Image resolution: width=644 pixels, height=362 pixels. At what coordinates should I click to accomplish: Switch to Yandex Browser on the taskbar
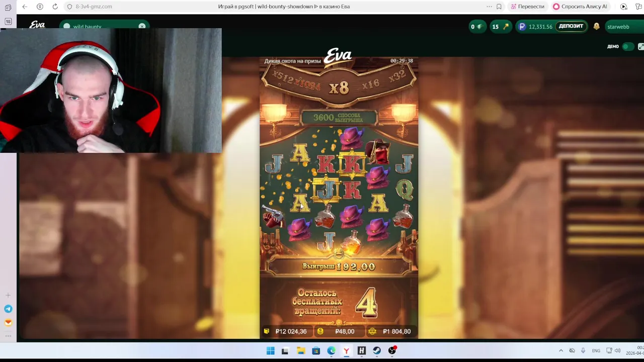[x=346, y=350]
